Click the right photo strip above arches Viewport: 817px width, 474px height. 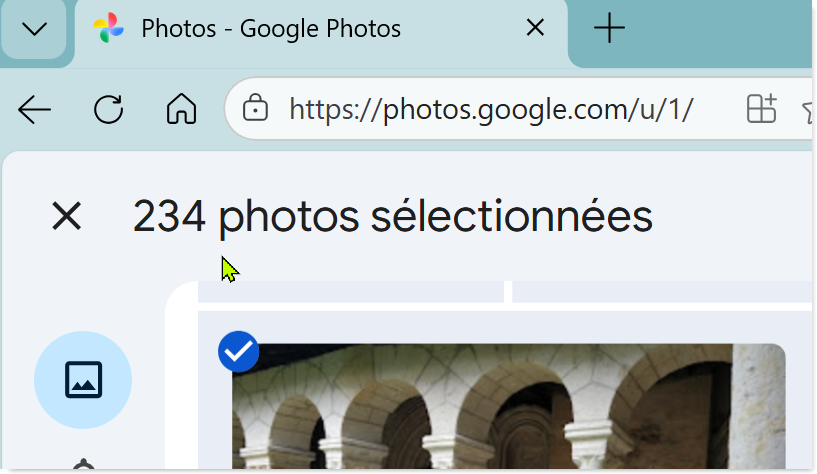tap(660, 292)
